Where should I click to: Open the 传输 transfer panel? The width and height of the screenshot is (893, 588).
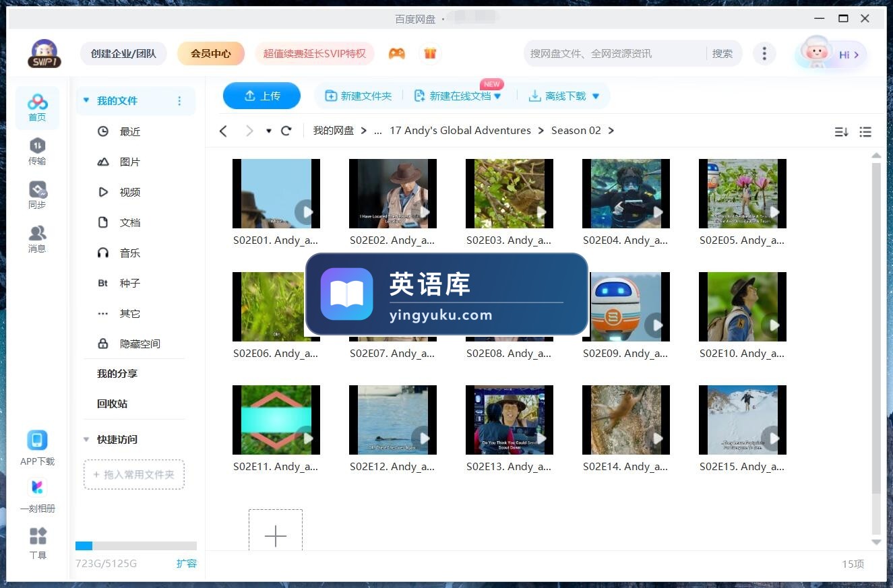point(37,152)
